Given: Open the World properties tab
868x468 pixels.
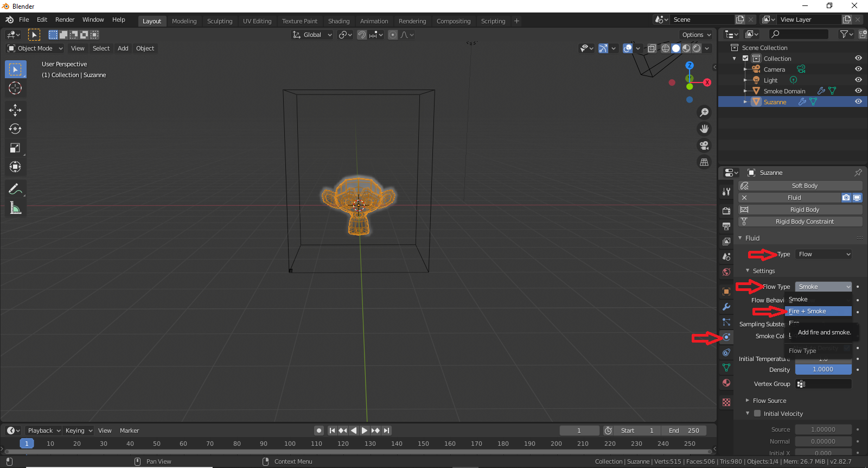Looking at the screenshot, I should pyautogui.click(x=726, y=272).
